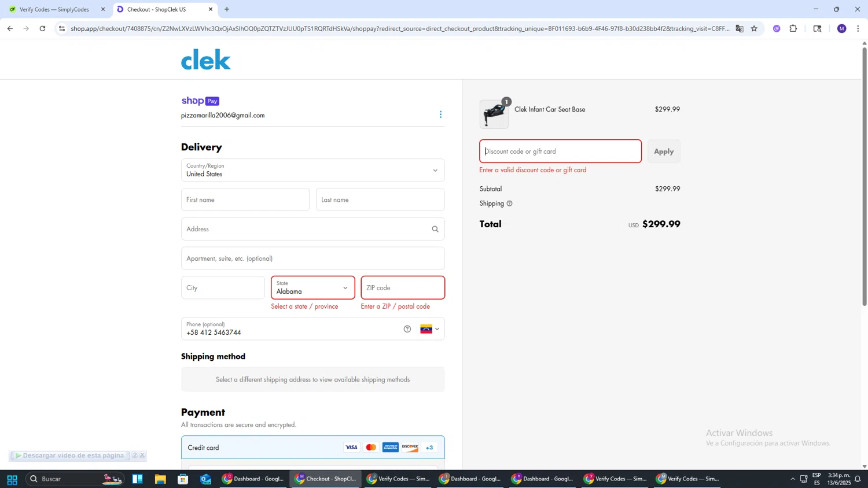Click the Clek Infant Car Seat Base thumbnail
The width and height of the screenshot is (868, 488).
[494, 114]
